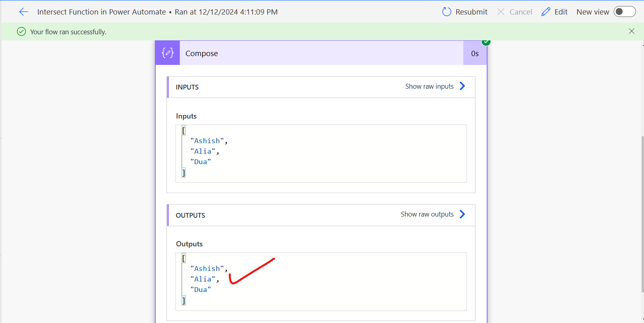The width and height of the screenshot is (644, 323).
Task: Click the vertical scrollbar on the right edge
Action: point(642,214)
